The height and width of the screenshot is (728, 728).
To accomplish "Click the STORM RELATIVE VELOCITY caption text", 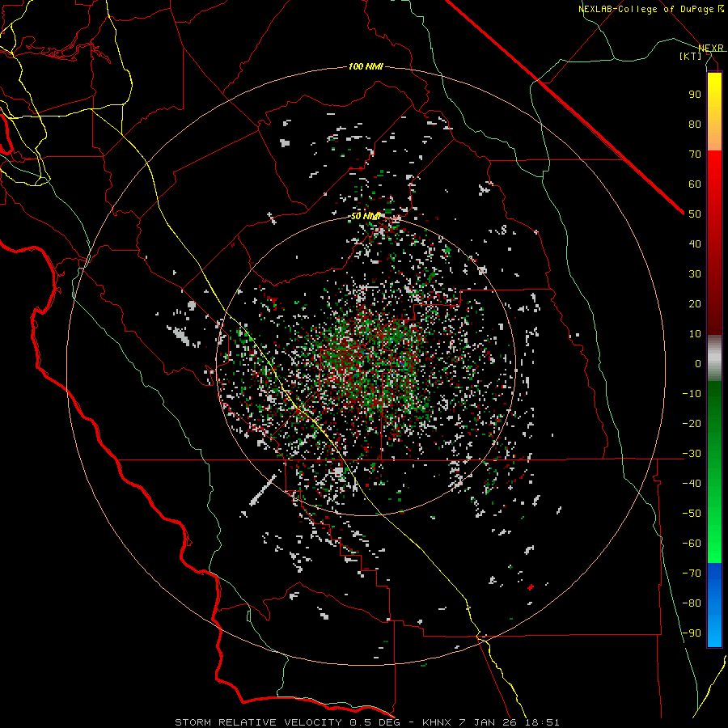I will pos(258,722).
